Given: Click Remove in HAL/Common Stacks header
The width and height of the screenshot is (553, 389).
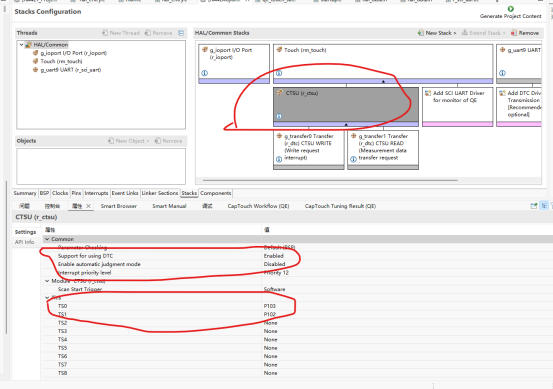Looking at the screenshot, I should 525,33.
